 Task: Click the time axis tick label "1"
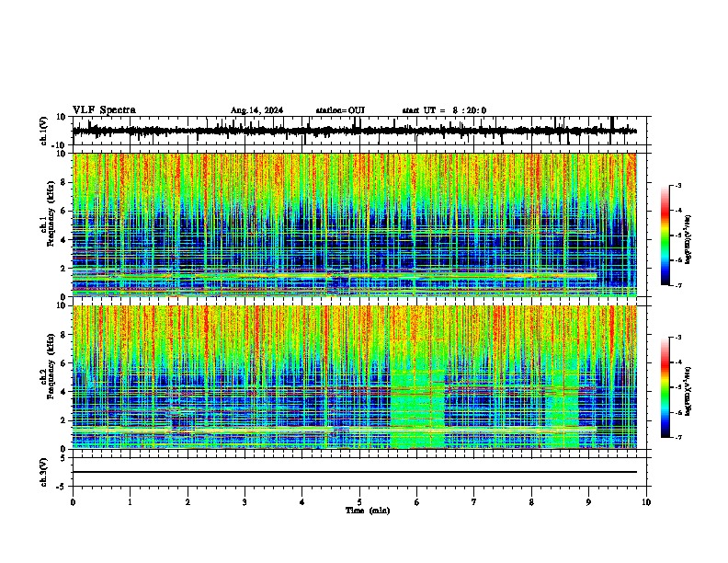pyautogui.click(x=130, y=502)
